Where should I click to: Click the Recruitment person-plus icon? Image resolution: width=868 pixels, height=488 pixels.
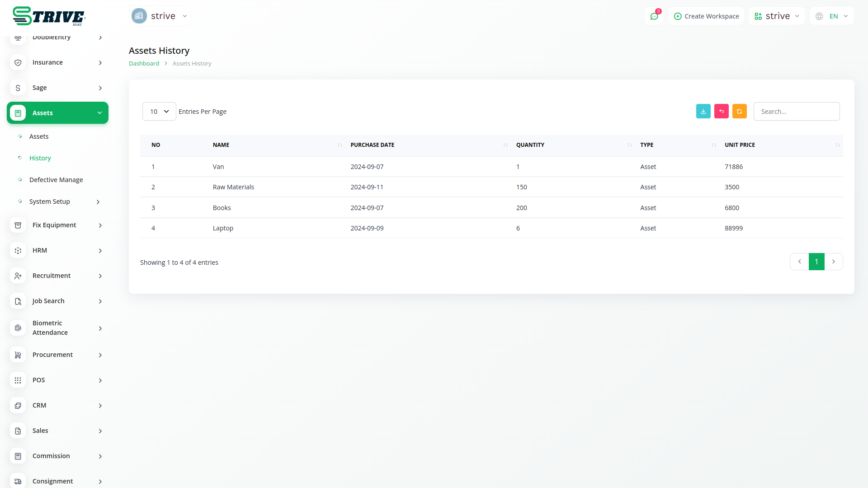tap(18, 276)
